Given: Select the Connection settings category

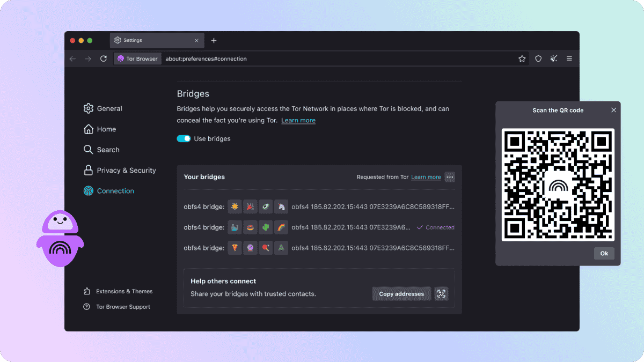Looking at the screenshot, I should (x=115, y=191).
